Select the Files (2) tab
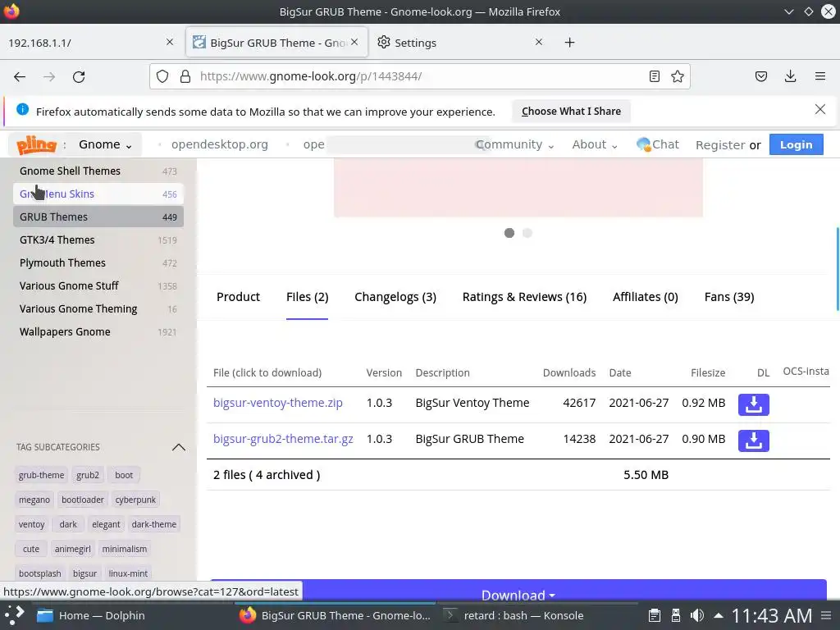This screenshot has height=630, width=840. [307, 297]
